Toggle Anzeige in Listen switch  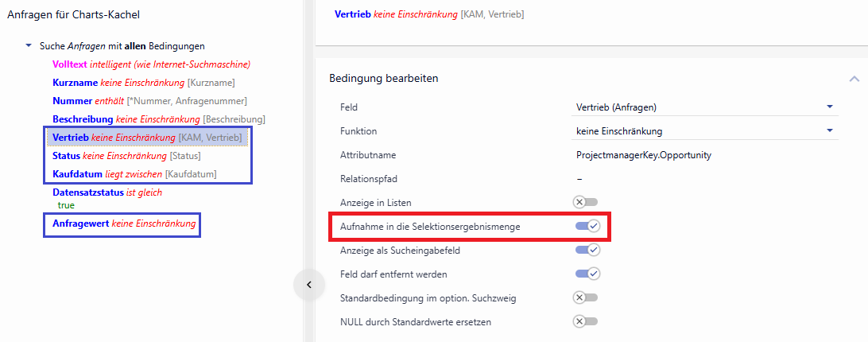coord(587,202)
